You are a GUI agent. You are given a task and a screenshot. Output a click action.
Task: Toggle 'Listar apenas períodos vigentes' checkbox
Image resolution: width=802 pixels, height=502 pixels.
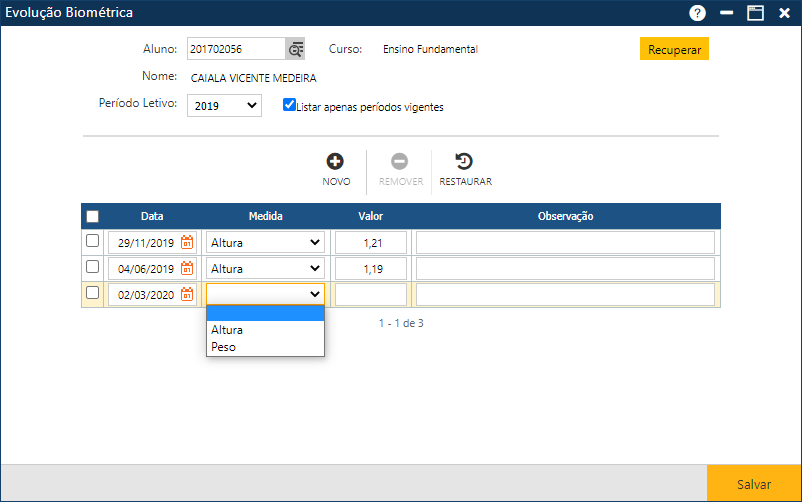click(x=289, y=104)
